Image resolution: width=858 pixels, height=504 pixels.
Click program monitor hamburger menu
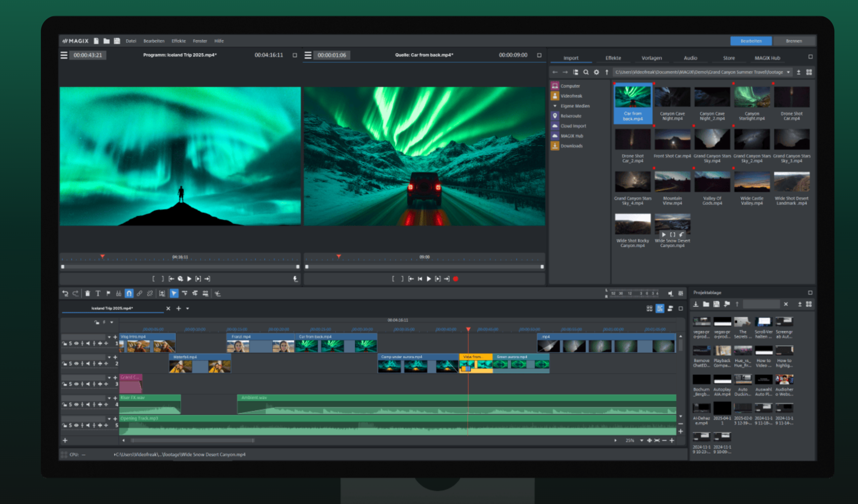64,55
